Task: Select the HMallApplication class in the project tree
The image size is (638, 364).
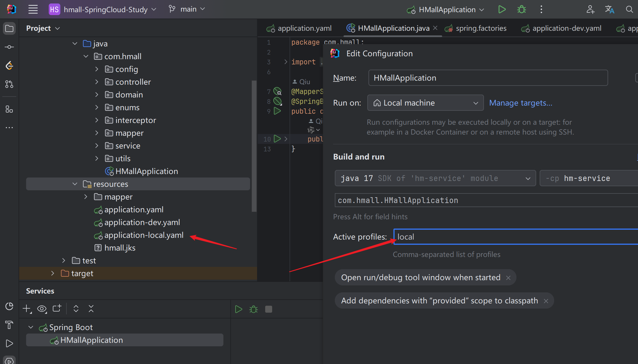Action: (x=142, y=171)
